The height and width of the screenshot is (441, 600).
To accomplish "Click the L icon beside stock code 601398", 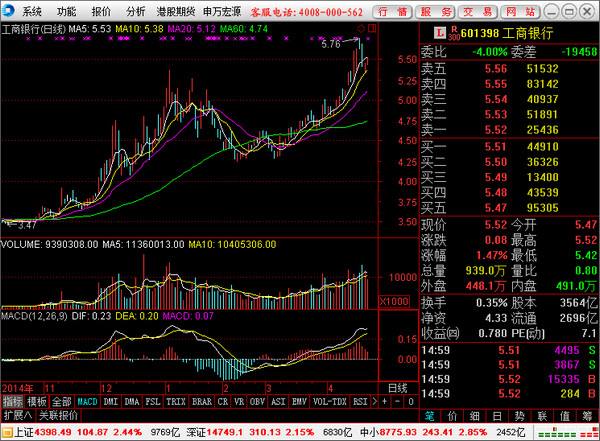I will click(440, 33).
